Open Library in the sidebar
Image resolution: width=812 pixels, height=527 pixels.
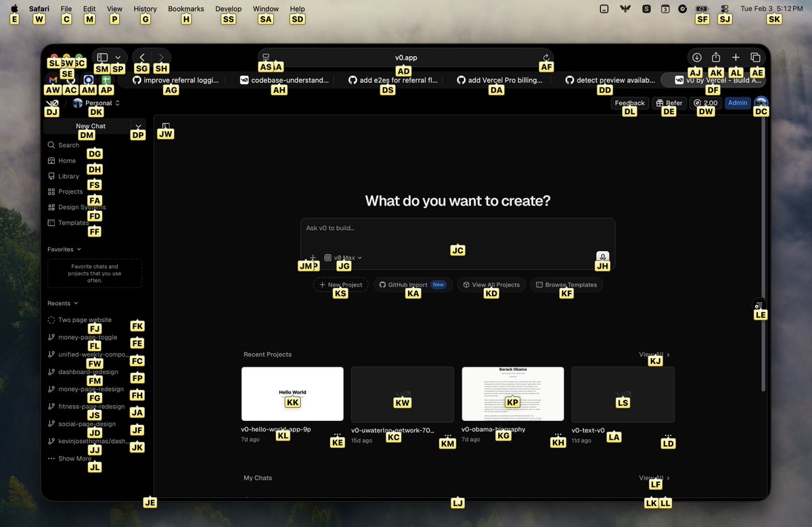pyautogui.click(x=93, y=176)
